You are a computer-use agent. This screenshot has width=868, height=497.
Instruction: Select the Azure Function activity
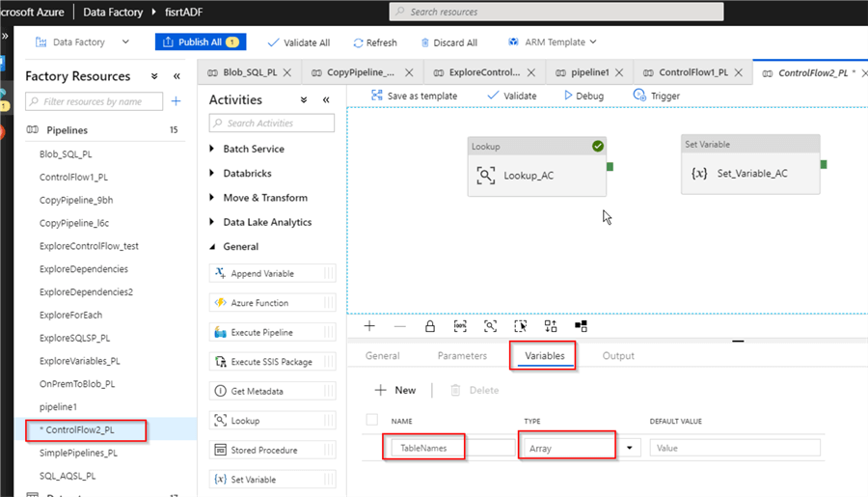[272, 302]
